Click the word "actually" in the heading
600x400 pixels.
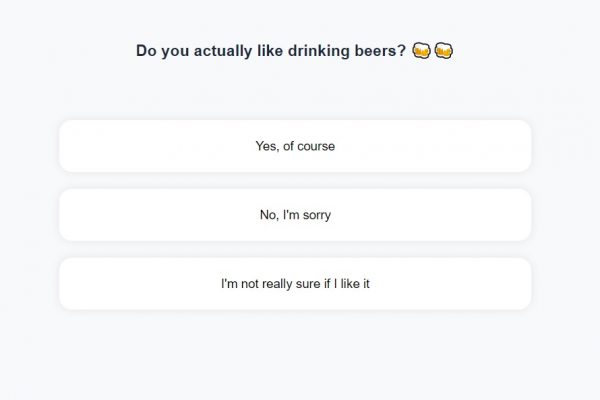pos(214,51)
